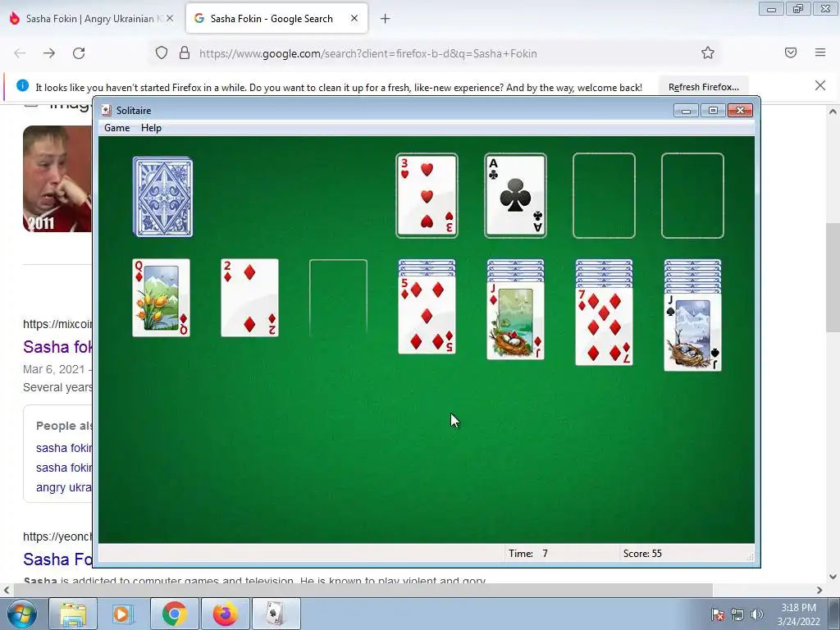
Task: Select the jack of diamonds card
Action: [515, 321]
